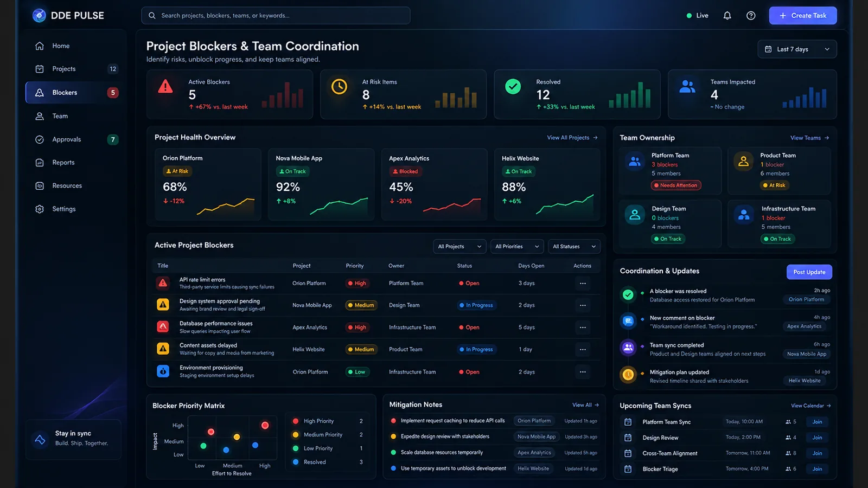Follow the View All Projects link

click(572, 138)
